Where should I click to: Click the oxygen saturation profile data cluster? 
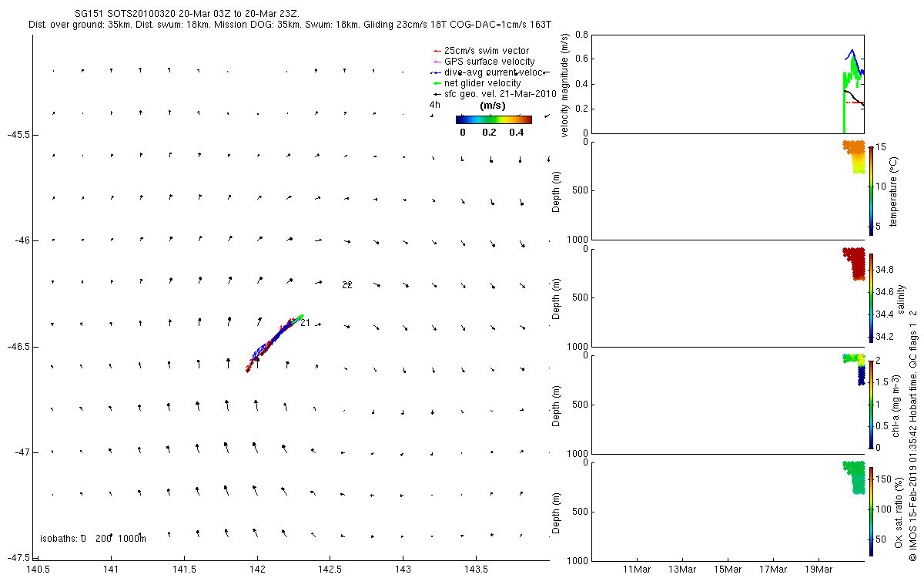(x=855, y=476)
